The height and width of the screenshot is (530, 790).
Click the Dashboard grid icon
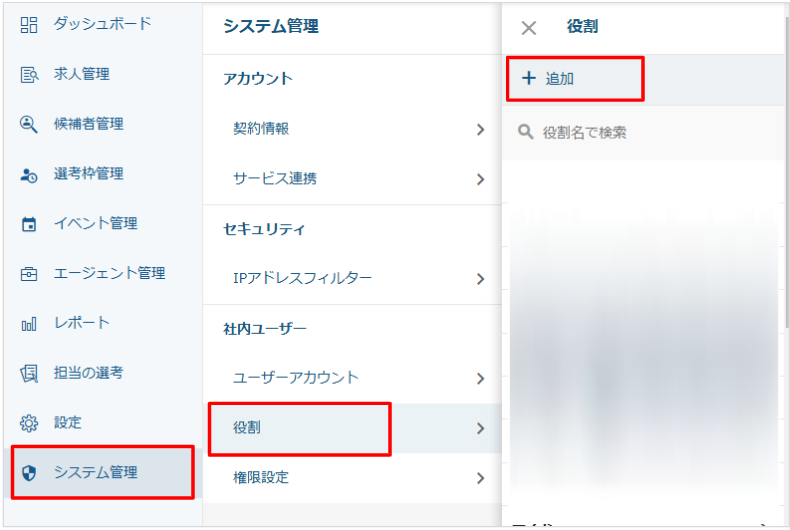coord(28,24)
